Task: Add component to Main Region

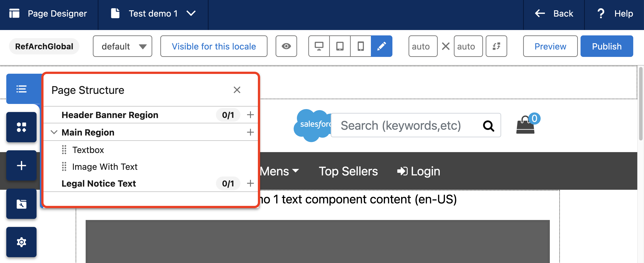Action: tap(250, 132)
